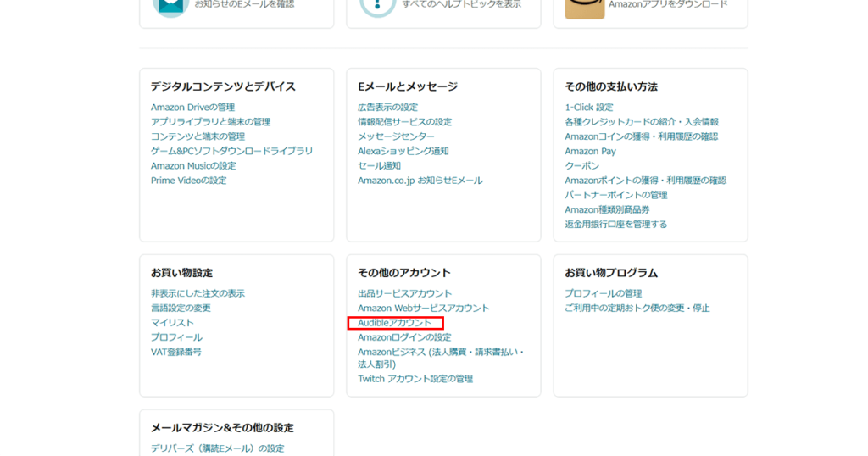Screen dimensions: 868x456
Task: Open Alexaショッピング通知 link
Action: pos(403,151)
